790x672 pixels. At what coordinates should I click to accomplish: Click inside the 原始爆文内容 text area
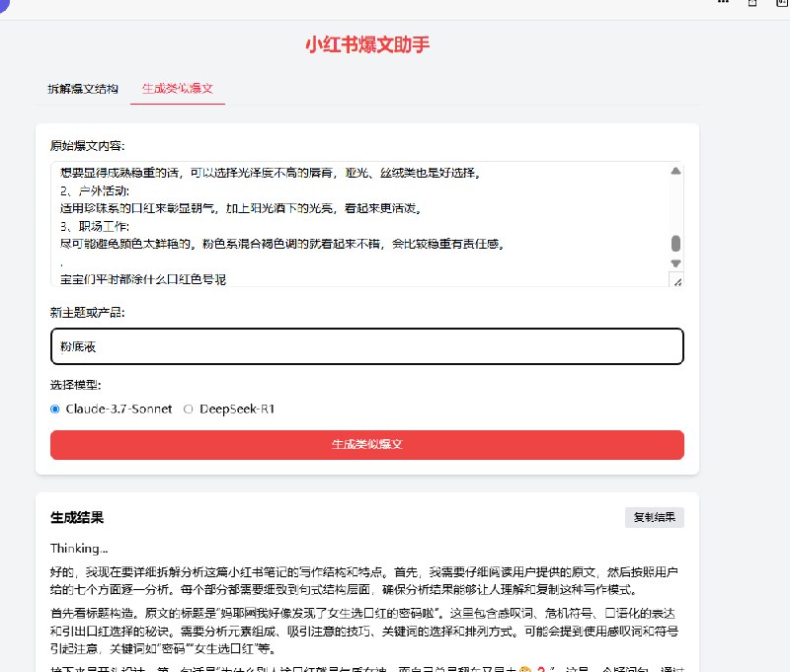[366, 224]
